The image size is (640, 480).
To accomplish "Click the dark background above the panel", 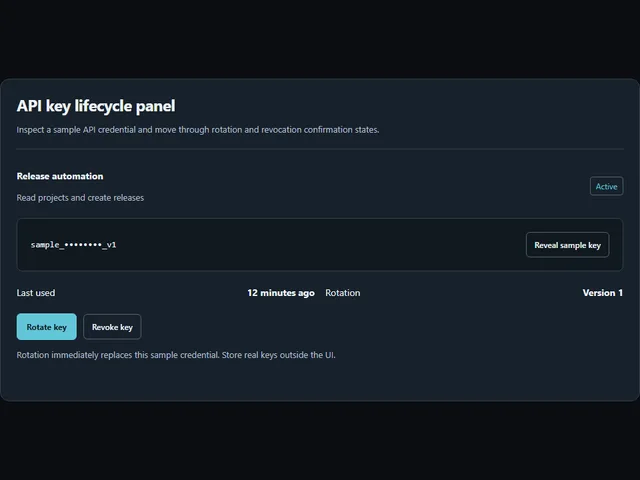I will (320, 37).
